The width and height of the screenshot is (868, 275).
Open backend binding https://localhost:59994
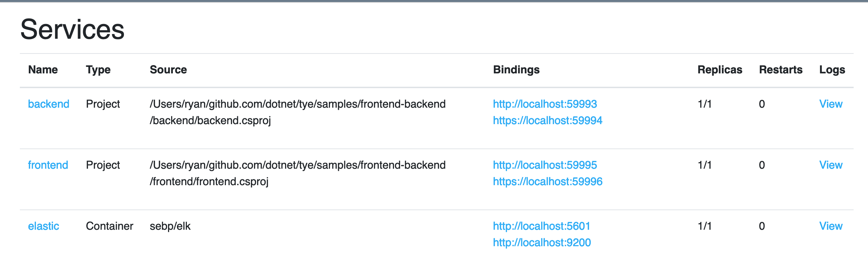[548, 120]
